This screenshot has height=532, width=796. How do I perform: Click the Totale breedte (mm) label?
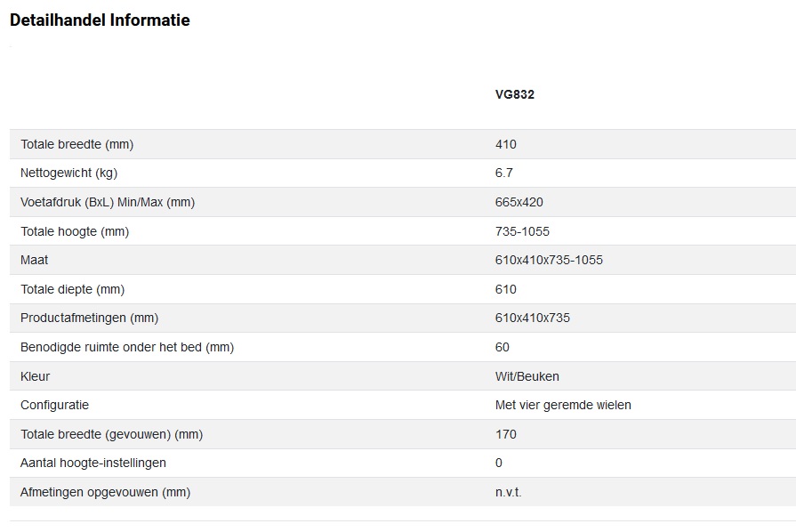pyautogui.click(x=76, y=144)
